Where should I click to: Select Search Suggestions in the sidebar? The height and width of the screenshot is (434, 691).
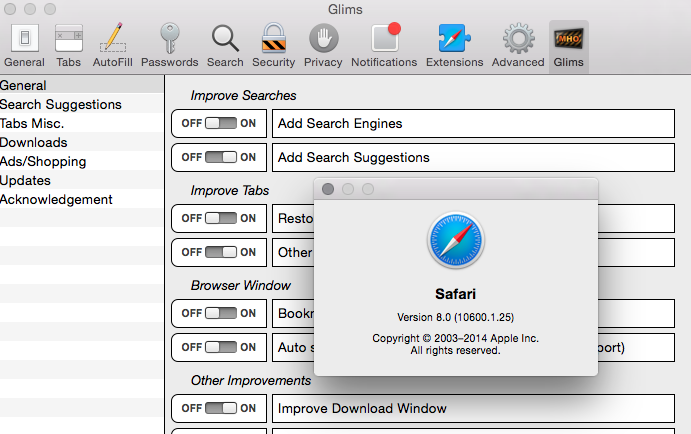[82, 104]
